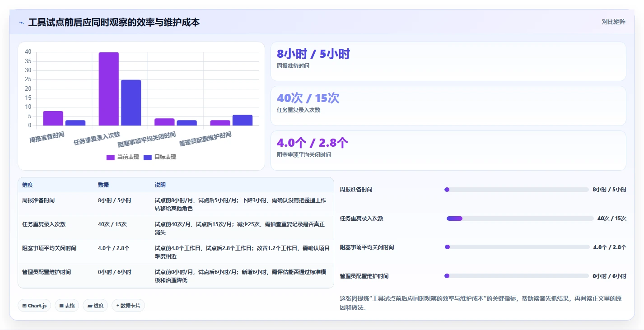Click the 周报准备时间 progress bar
The width and height of the screenshot is (644, 330).
(x=517, y=190)
